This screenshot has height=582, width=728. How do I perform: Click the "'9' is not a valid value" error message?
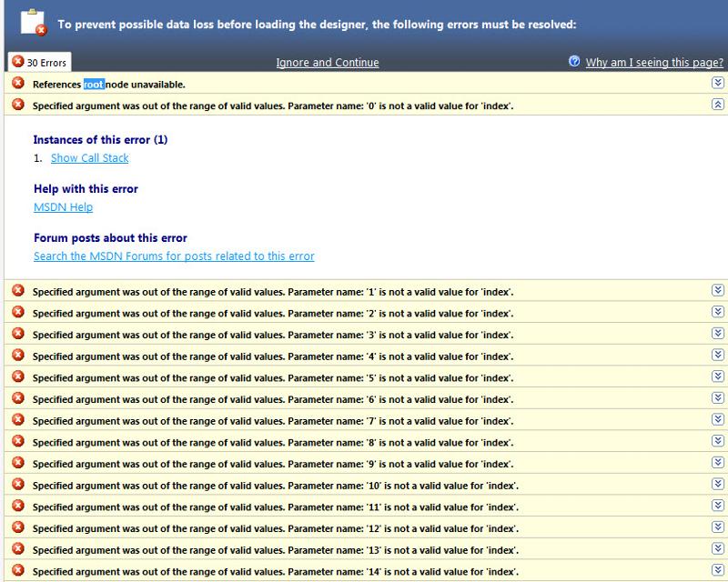tap(273, 464)
